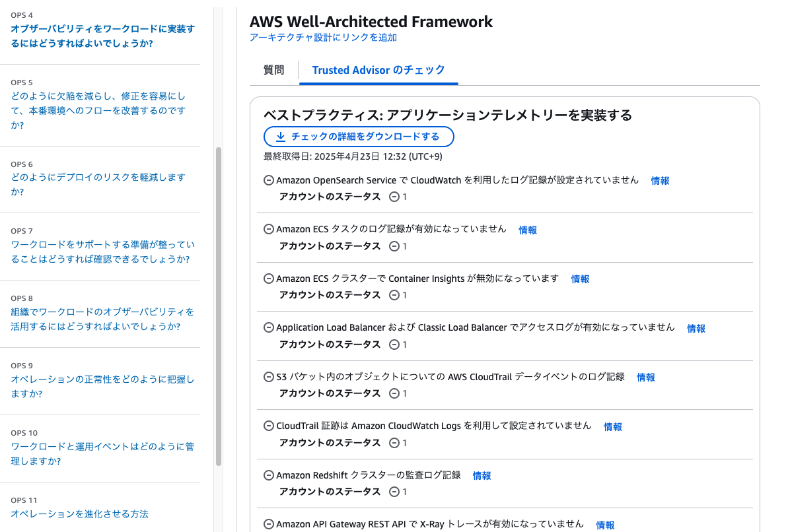Click status icon beside S3 バケット CloudTrail check
The height and width of the screenshot is (532, 788).
click(269, 377)
